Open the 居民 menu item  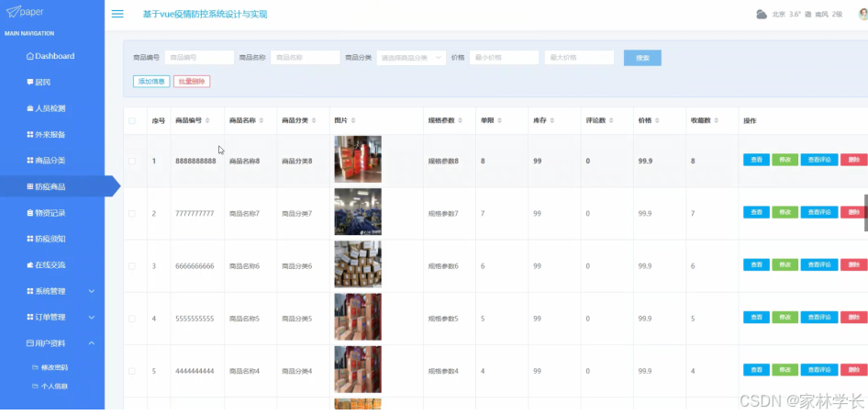pos(52,82)
